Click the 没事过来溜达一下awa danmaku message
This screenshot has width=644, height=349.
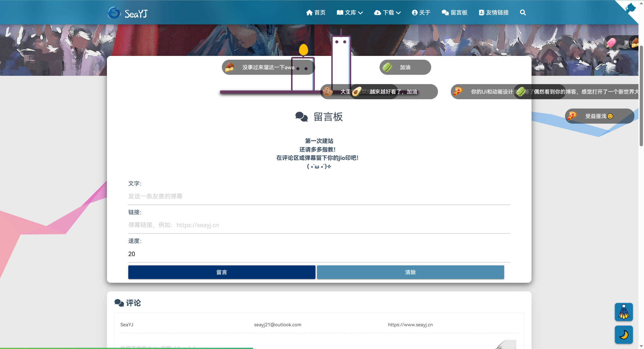(268, 67)
